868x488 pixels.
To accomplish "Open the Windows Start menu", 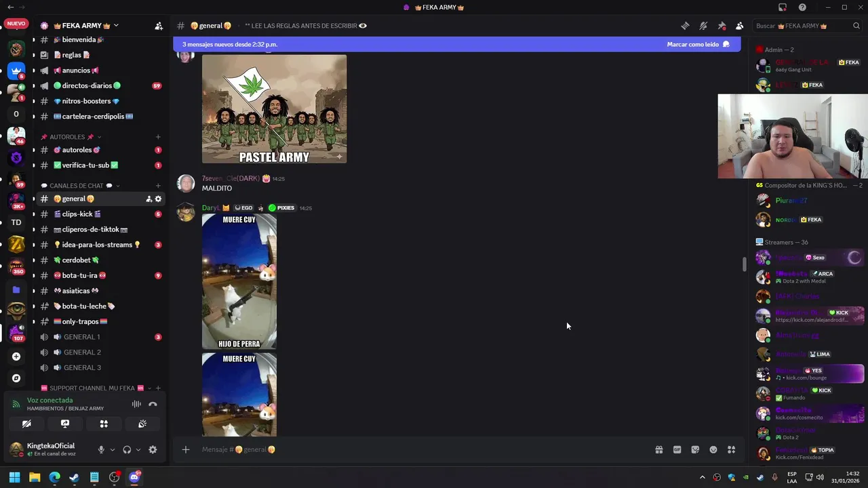I will (x=14, y=477).
